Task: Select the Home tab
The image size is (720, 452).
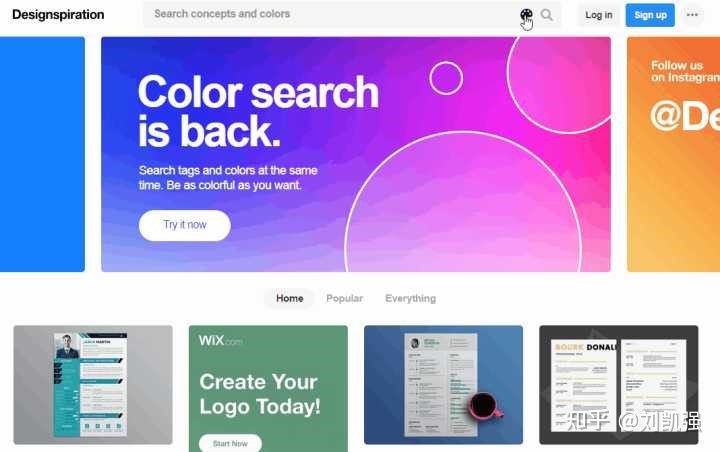Action: [290, 298]
